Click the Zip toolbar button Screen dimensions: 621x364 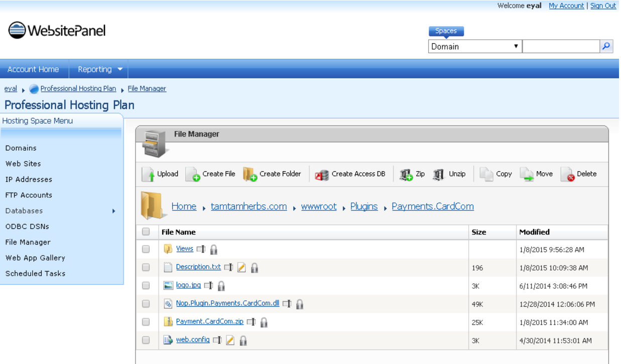[x=412, y=174]
